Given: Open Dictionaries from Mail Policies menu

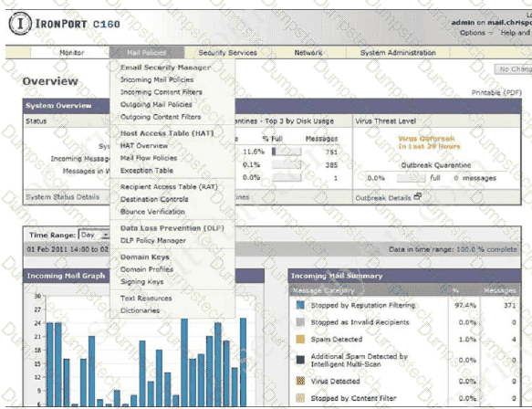Looking at the screenshot, I should tap(140, 310).
